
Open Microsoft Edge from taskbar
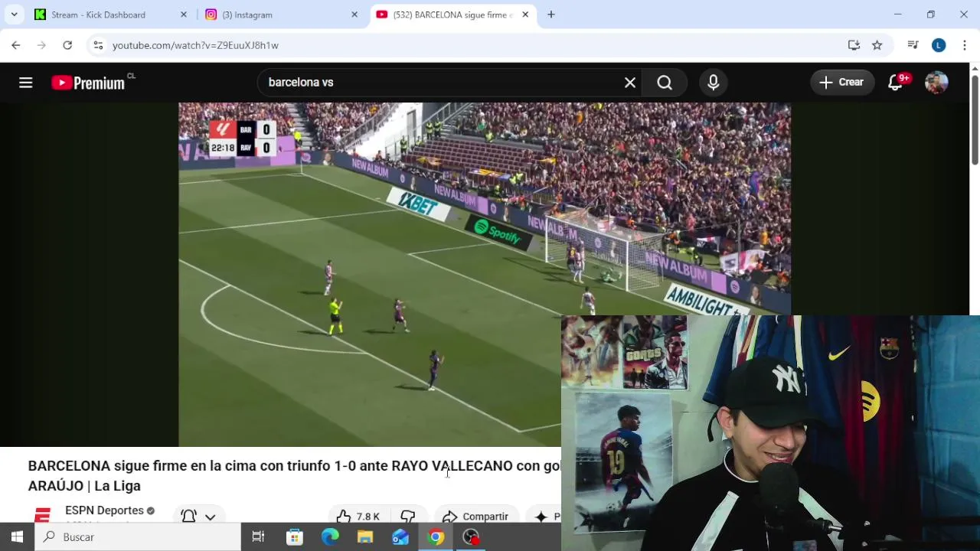tap(330, 537)
